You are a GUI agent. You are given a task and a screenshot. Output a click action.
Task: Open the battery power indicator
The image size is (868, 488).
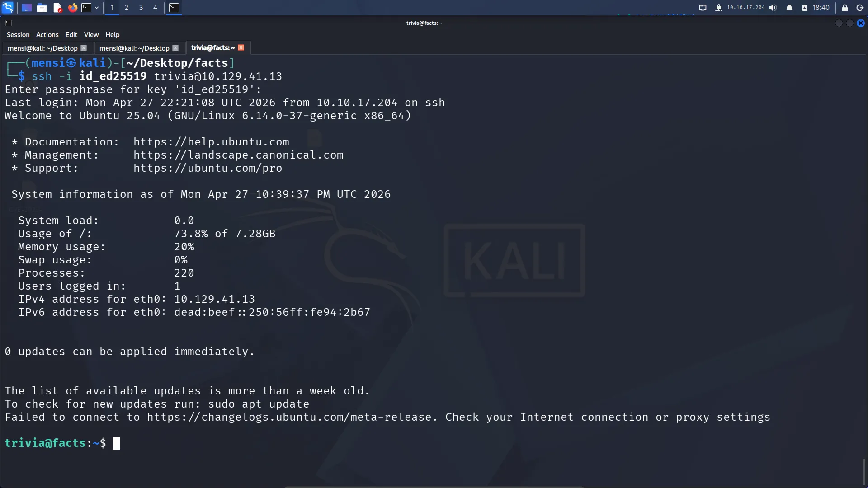click(805, 8)
